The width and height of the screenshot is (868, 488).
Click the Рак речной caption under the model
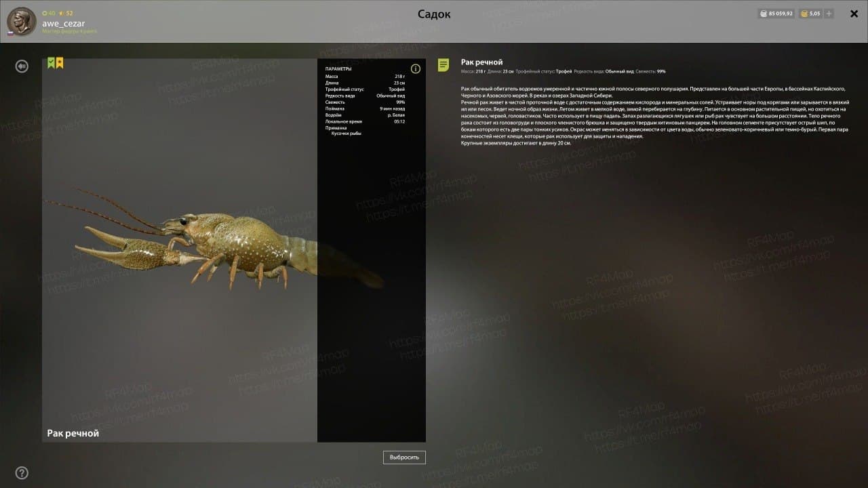tap(73, 433)
